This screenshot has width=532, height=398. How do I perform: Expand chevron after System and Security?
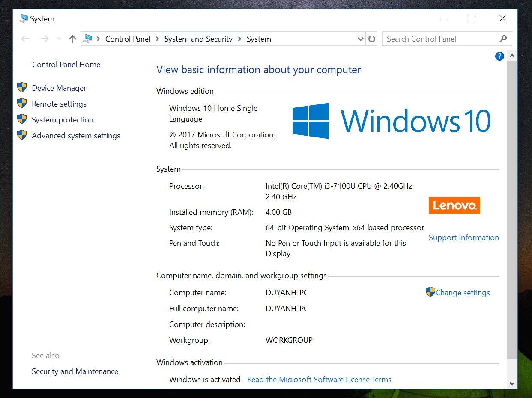click(x=239, y=39)
